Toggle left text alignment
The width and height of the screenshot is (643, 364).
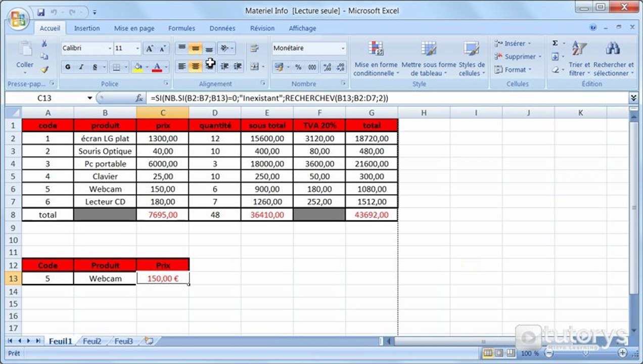[x=181, y=66]
